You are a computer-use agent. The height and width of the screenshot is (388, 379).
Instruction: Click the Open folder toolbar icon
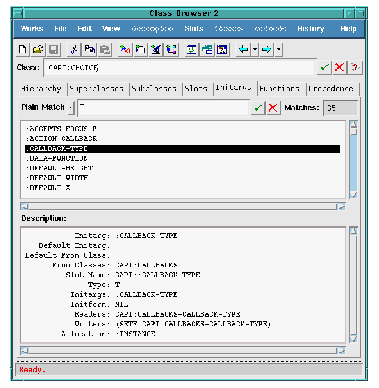click(38, 50)
